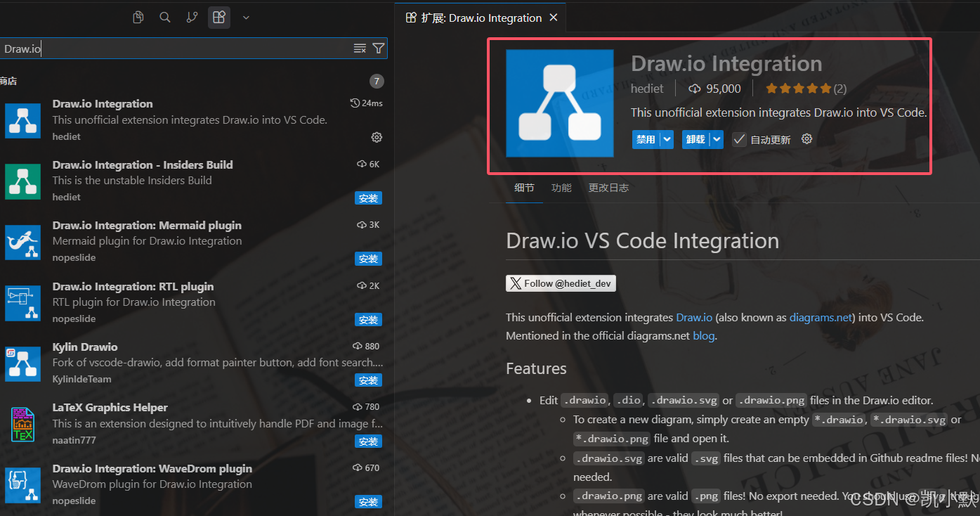The width and height of the screenshot is (980, 516).
Task: Select Draw.io Integration list title
Action: pyautogui.click(x=103, y=103)
